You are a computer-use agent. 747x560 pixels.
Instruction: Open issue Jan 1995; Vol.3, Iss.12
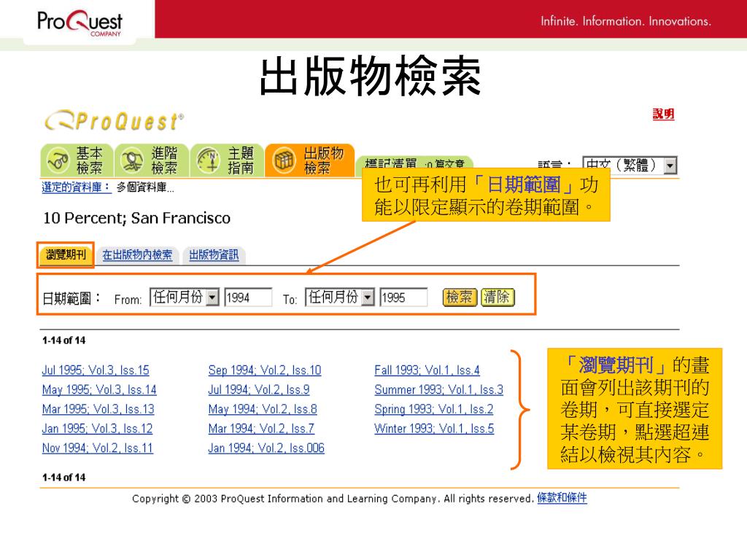[97, 429]
